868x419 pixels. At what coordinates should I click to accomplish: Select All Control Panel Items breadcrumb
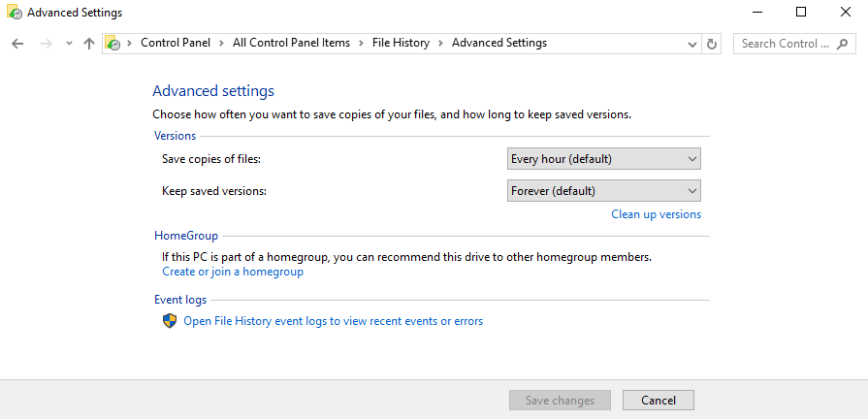click(291, 43)
